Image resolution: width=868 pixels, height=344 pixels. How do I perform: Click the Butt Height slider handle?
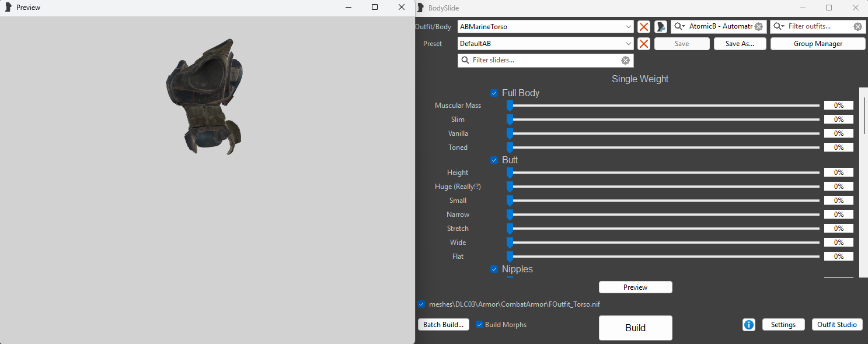coord(510,173)
